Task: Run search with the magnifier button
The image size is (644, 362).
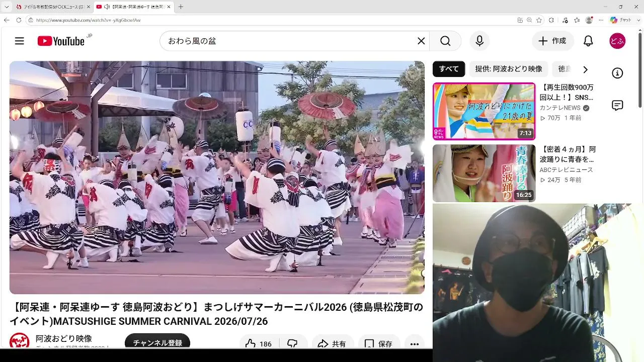Action: [x=445, y=41]
